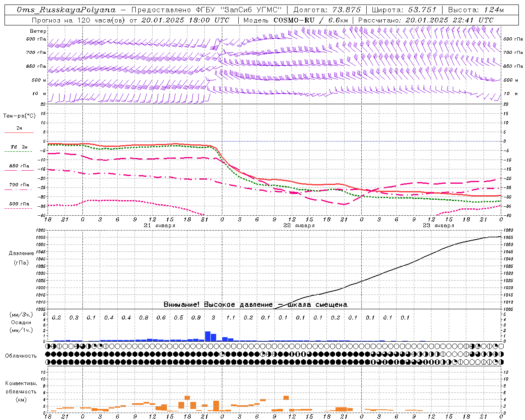This screenshot has height=420, width=525.
Task: Click the Облачность row label
Action: [x=21, y=356]
